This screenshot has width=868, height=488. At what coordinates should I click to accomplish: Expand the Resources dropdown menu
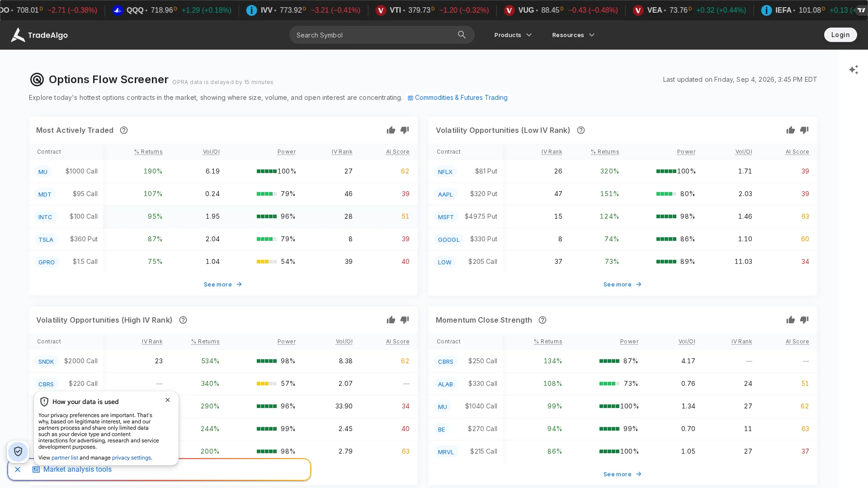[573, 35]
